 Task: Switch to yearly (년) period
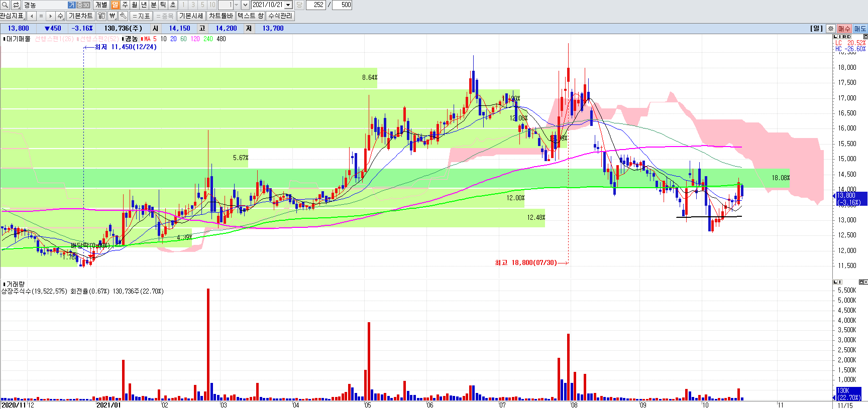pyautogui.click(x=144, y=5)
